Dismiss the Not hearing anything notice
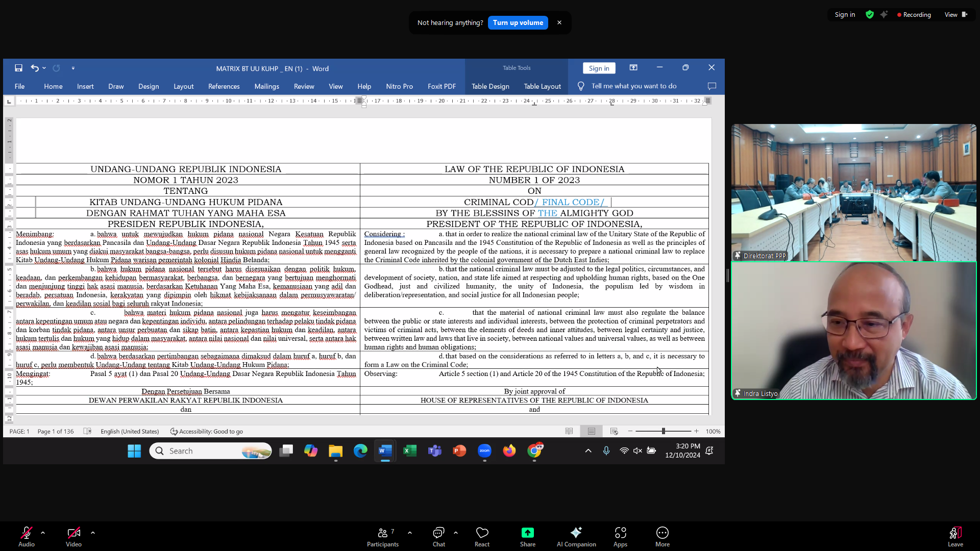The height and width of the screenshot is (551, 980). [x=559, y=22]
